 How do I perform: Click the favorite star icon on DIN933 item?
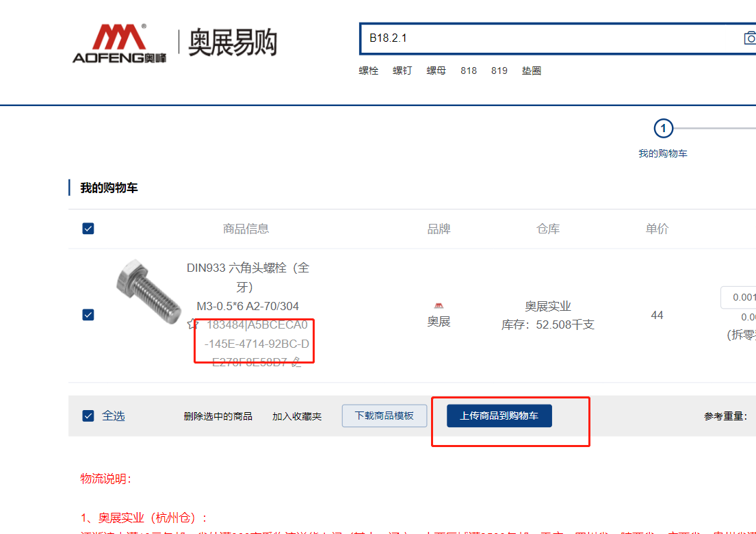pos(193,324)
